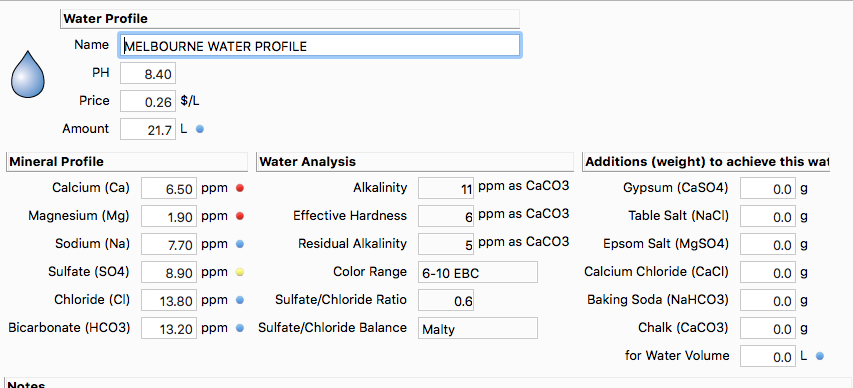Focus the for Water Volume field

click(x=768, y=356)
